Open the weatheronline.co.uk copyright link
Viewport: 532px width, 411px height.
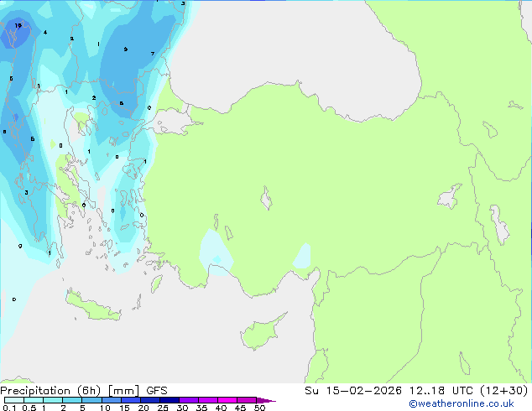pyautogui.click(x=462, y=403)
